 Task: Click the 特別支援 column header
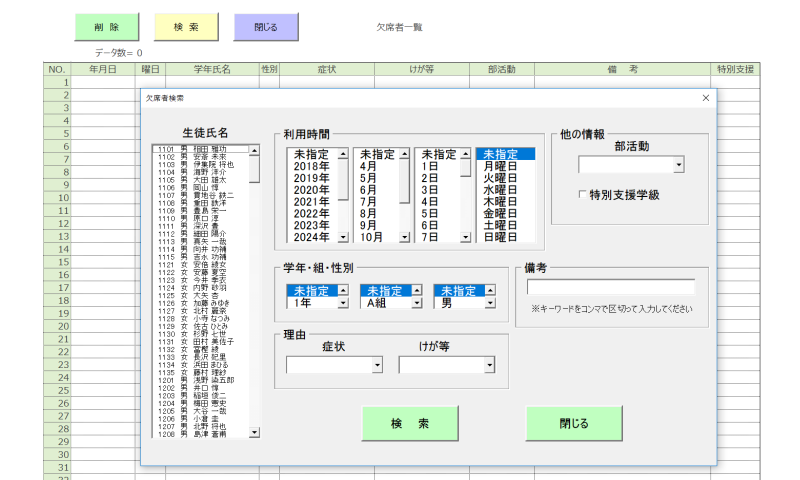pyautogui.click(x=735, y=69)
